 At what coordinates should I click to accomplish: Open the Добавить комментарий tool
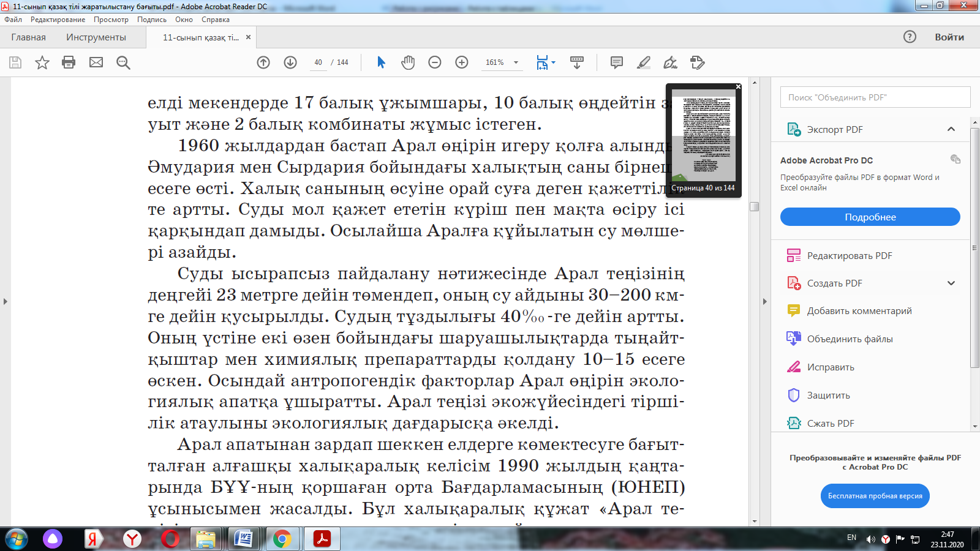[x=850, y=310]
